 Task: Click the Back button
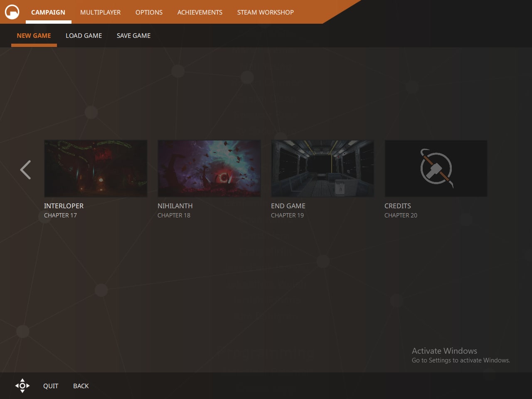click(81, 386)
